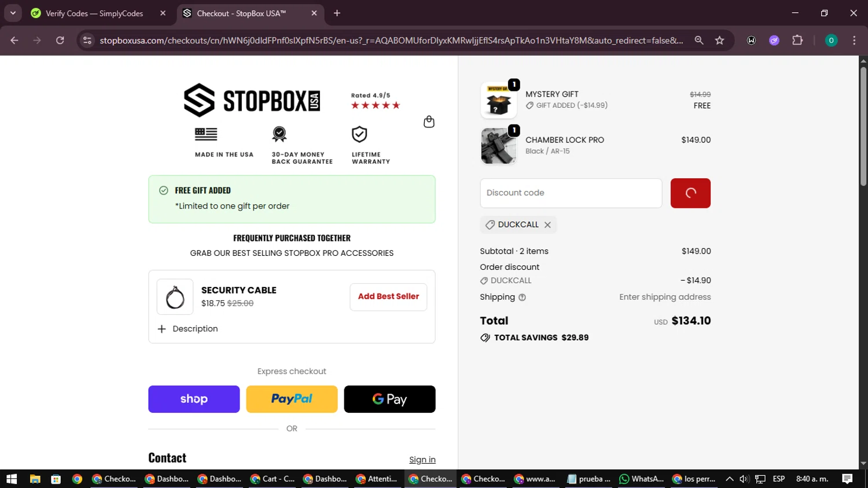
Task: Click the total amount $134.10
Action: click(x=691, y=321)
